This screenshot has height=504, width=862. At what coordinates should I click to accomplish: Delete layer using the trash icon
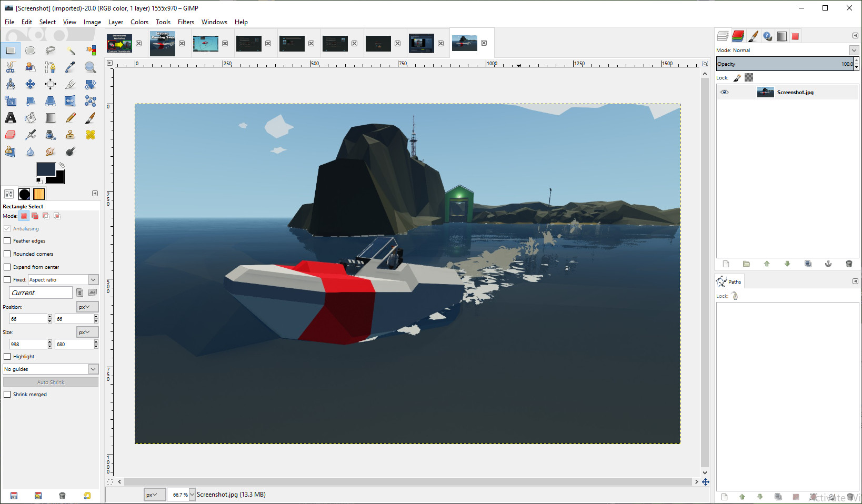(849, 264)
